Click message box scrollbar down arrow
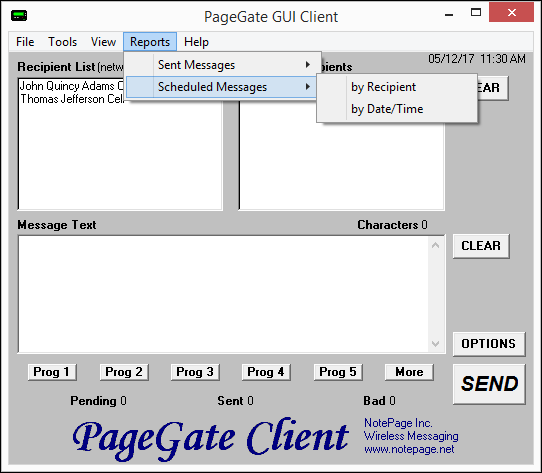Viewport: 542px width, 473px height. (x=436, y=344)
